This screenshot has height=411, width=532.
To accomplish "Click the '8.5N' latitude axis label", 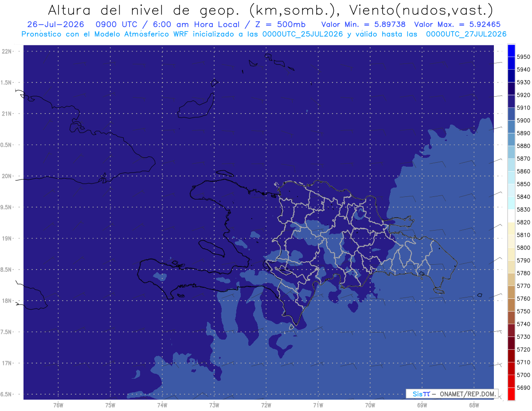I will [x=6, y=270].
